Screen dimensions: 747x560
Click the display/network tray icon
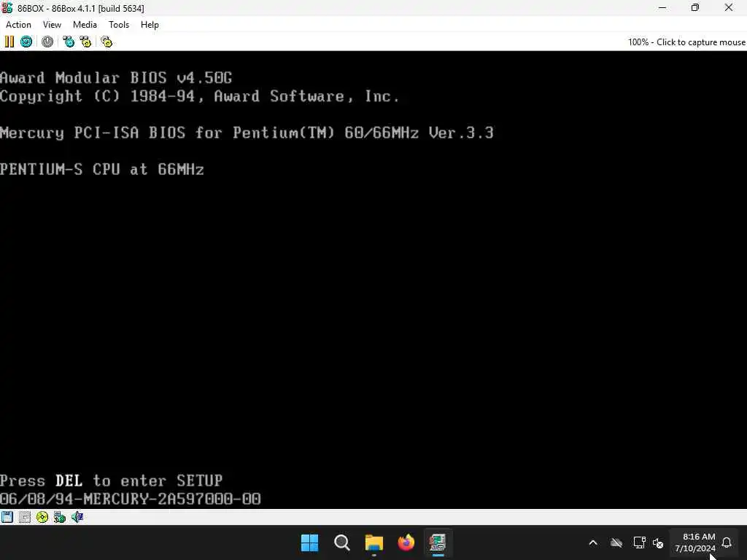(639, 542)
